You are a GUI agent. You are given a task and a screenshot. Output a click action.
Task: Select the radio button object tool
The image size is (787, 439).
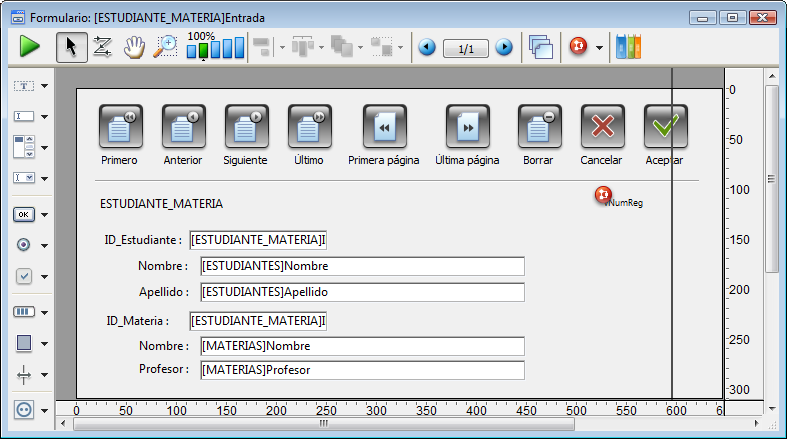pos(24,245)
